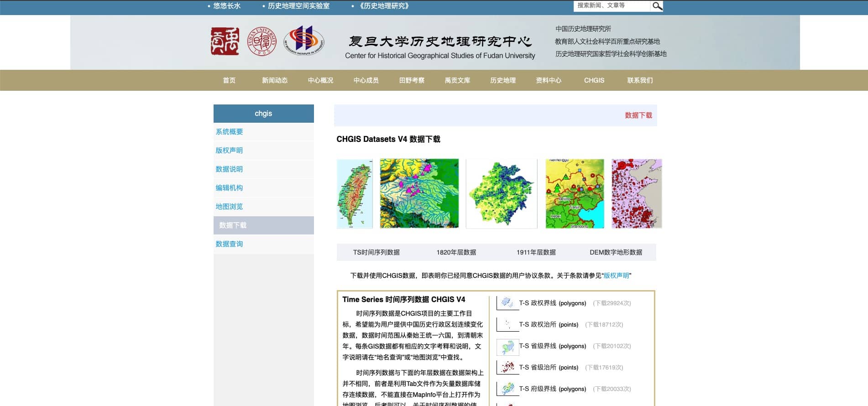868x406 pixels.
Task: Click T-S 省级界线 polygons map icon
Action: coord(507,347)
